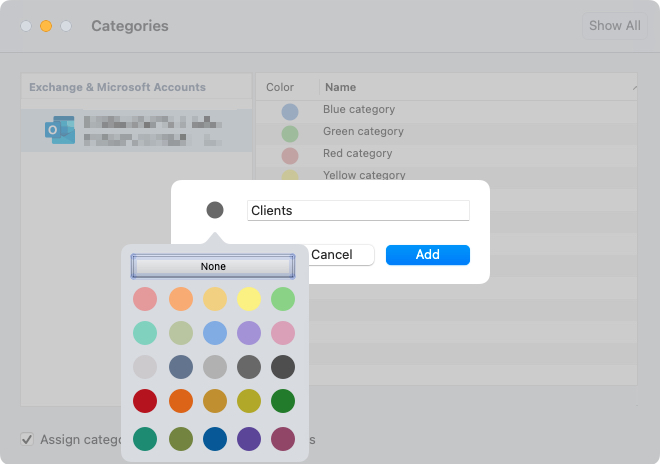Sort by the Name column header

click(x=478, y=87)
